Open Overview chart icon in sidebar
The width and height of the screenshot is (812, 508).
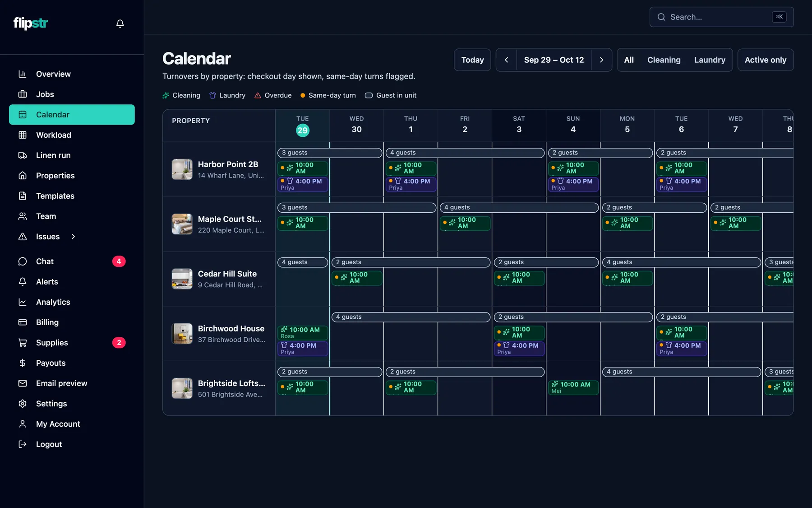pyautogui.click(x=23, y=74)
